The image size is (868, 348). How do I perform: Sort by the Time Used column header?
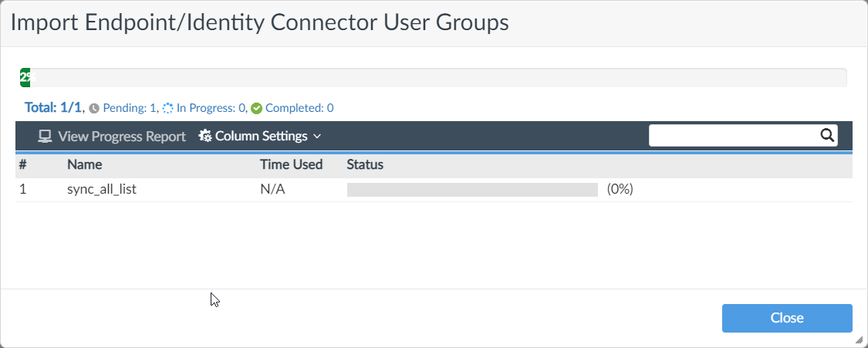click(292, 164)
